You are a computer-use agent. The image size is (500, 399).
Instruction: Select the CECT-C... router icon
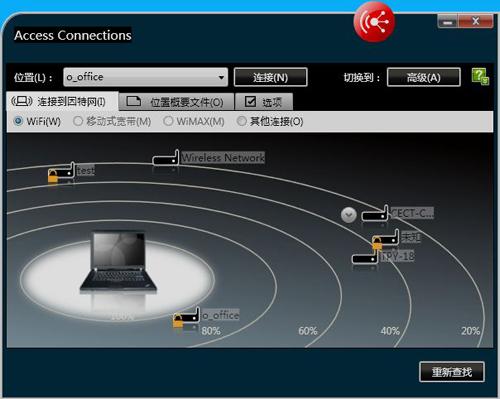click(375, 213)
